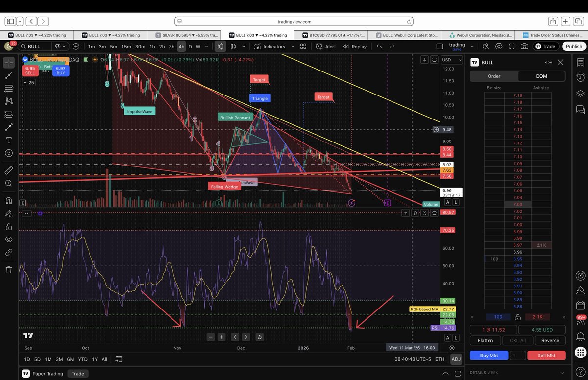This screenshot has height=380, width=588.
Task: Click the Reverse position button
Action: [x=550, y=340]
